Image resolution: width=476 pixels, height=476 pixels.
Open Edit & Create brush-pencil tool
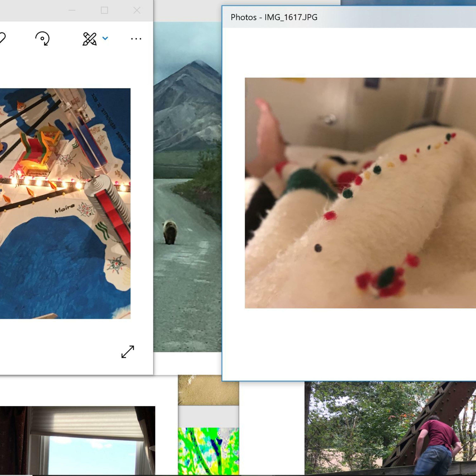(89, 39)
